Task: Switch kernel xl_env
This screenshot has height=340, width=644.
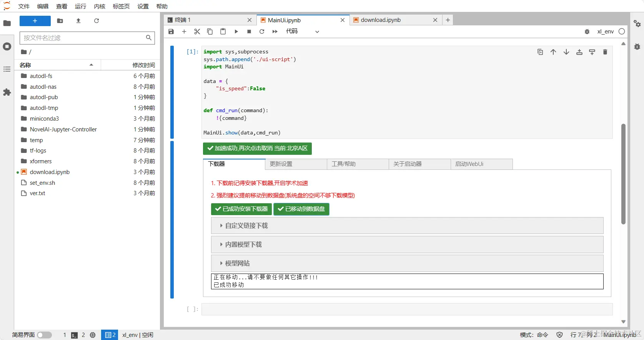Action: coord(606,32)
